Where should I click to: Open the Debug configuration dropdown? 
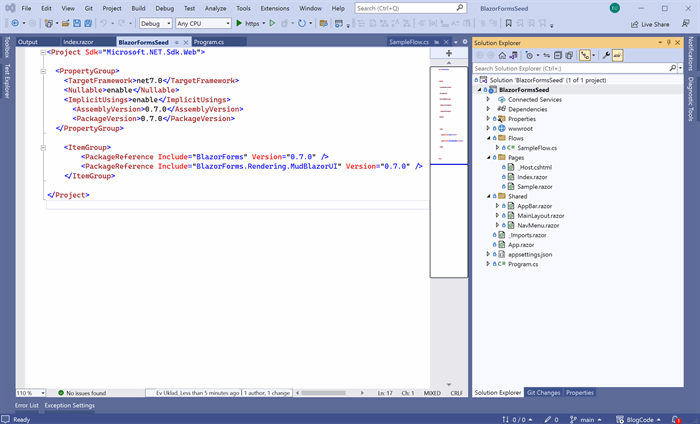pos(155,23)
